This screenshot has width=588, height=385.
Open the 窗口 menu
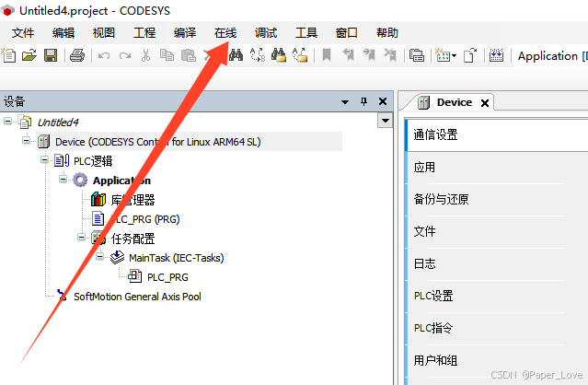[x=347, y=33]
